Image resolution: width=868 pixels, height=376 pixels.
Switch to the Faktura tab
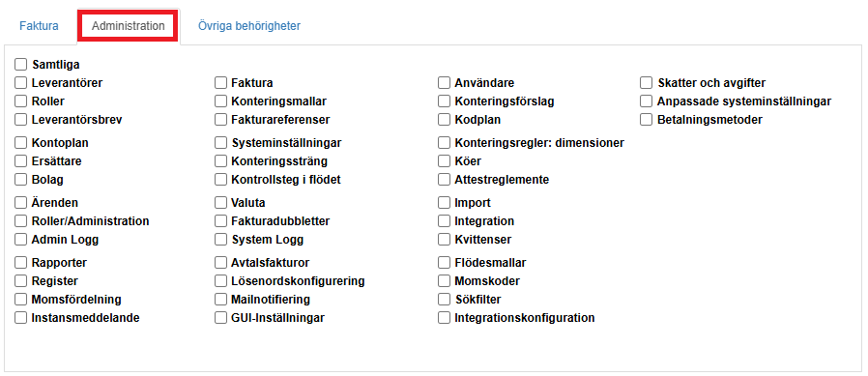[39, 26]
